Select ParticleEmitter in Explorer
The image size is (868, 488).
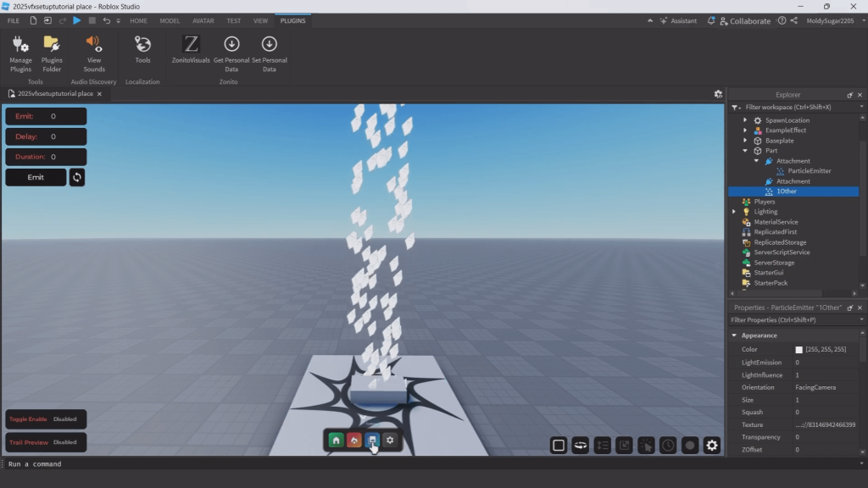click(x=809, y=171)
